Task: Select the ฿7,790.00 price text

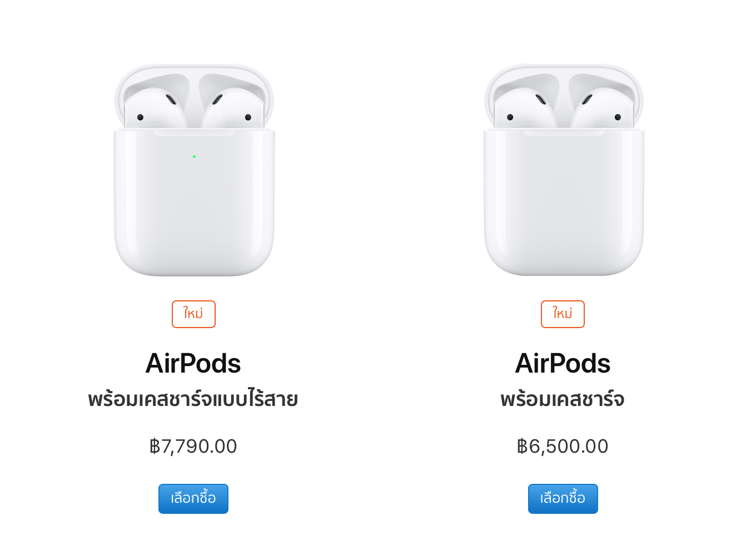Action: tap(193, 447)
